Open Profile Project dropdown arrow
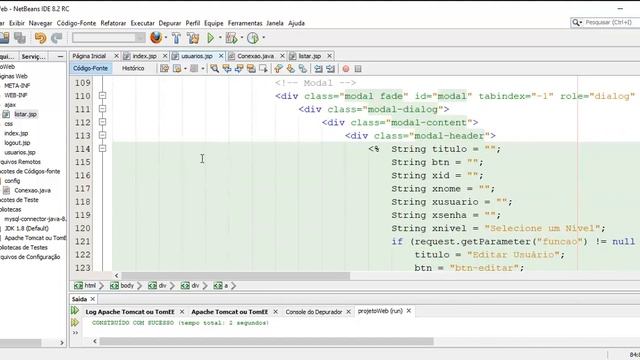Image resolution: width=640 pixels, height=360 pixels. pos(263,38)
